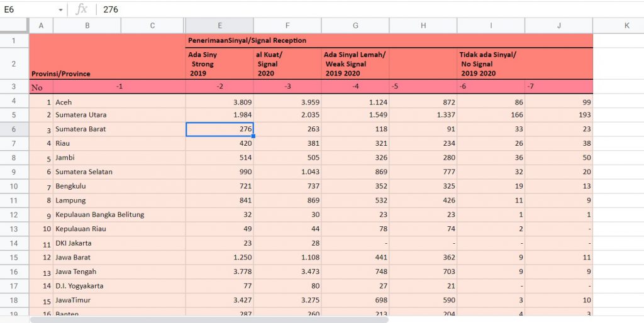This screenshot has width=644, height=323.
Task: Select column C header
Action: coord(152,25)
